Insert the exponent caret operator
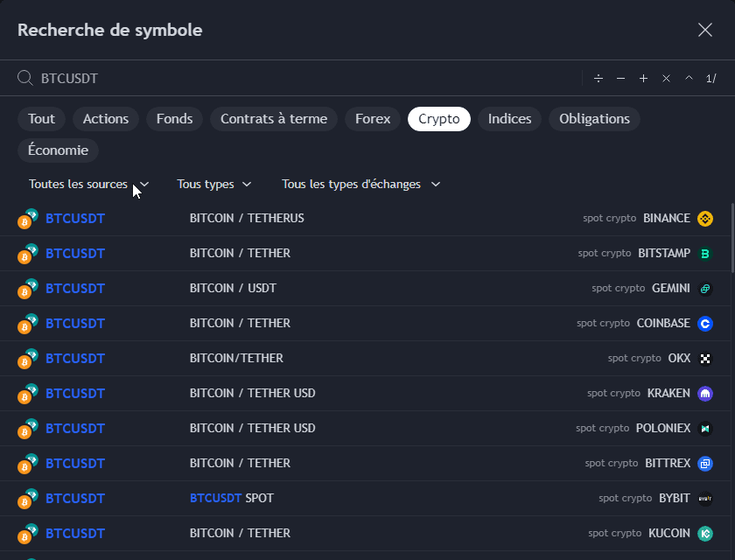Screen dimensions: 735x560 (689, 79)
